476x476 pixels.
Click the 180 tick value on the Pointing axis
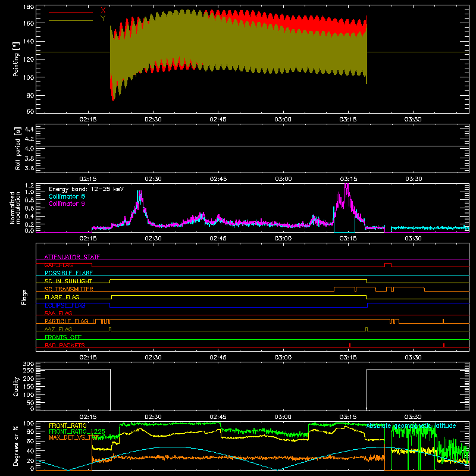pyautogui.click(x=29, y=7)
